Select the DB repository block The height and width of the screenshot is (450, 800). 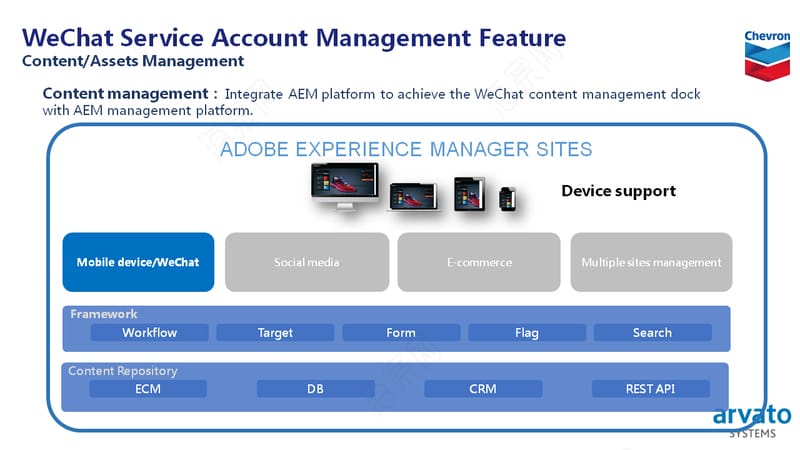315,389
